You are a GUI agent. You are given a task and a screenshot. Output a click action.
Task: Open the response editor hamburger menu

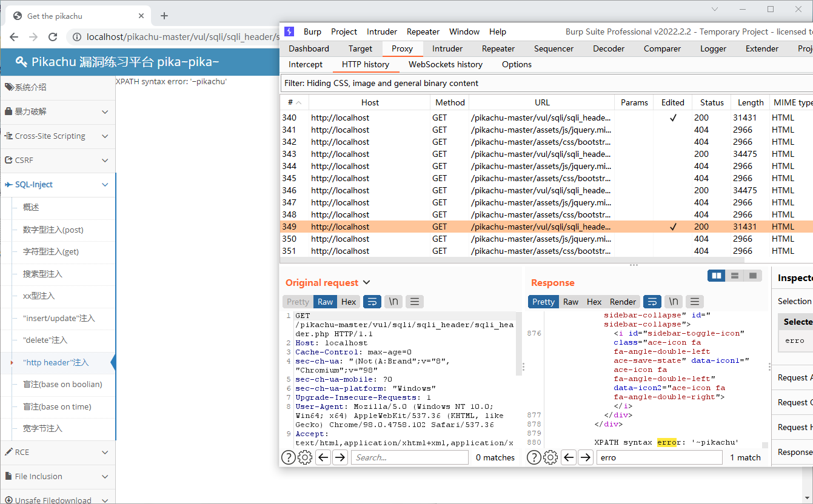tap(694, 302)
